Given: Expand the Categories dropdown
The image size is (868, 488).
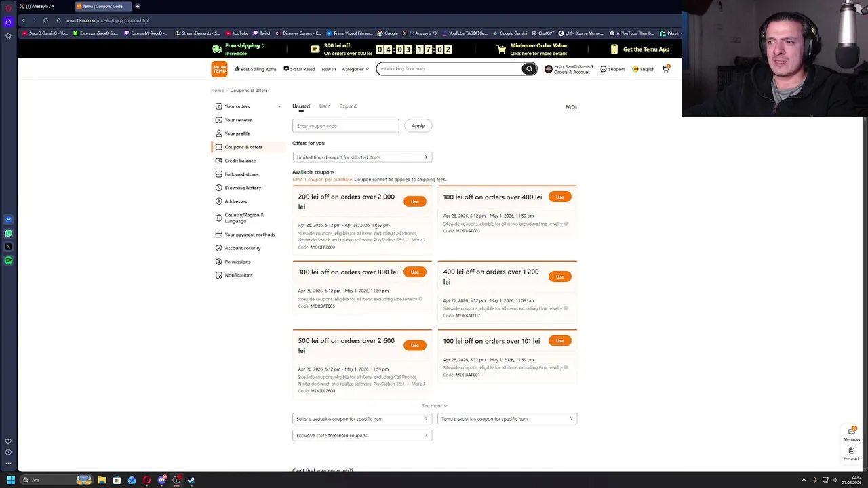Looking at the screenshot, I should (x=355, y=69).
